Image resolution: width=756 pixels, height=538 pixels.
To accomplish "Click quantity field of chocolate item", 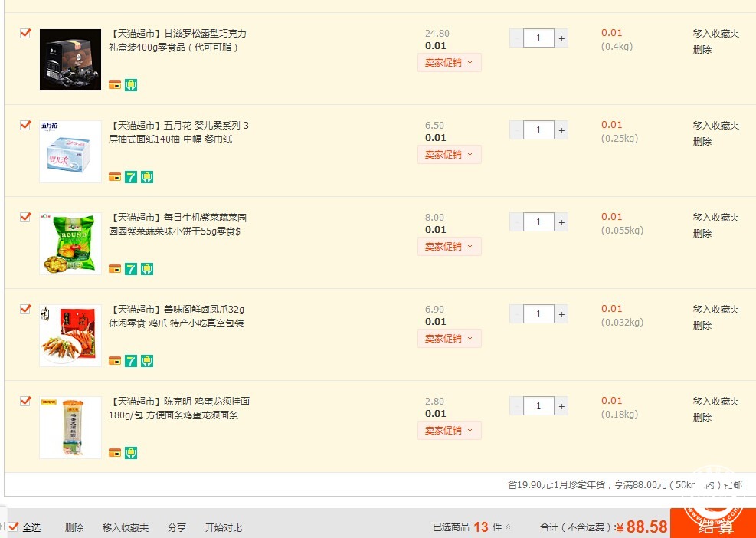I will click(x=538, y=38).
